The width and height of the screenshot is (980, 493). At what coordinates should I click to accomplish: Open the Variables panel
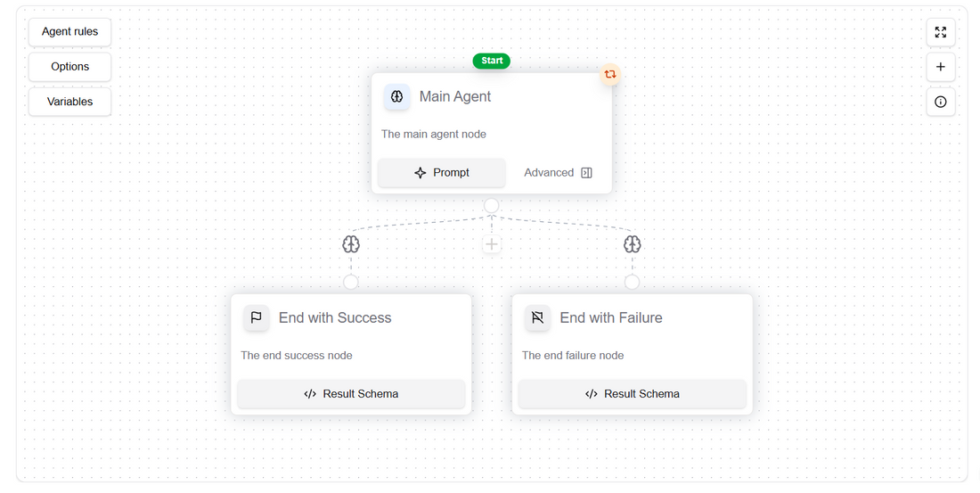pyautogui.click(x=70, y=102)
